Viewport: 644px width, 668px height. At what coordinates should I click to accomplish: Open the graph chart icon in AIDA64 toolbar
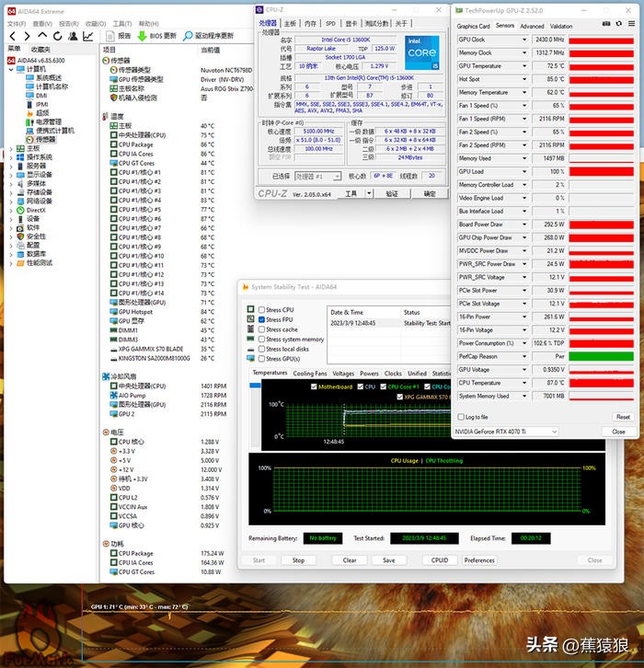point(86,35)
